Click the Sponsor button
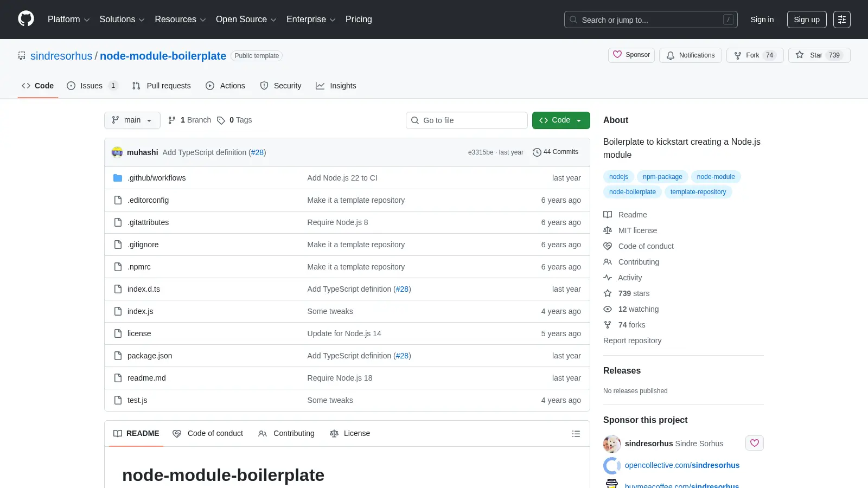Image resolution: width=868 pixels, height=488 pixels. (x=631, y=55)
